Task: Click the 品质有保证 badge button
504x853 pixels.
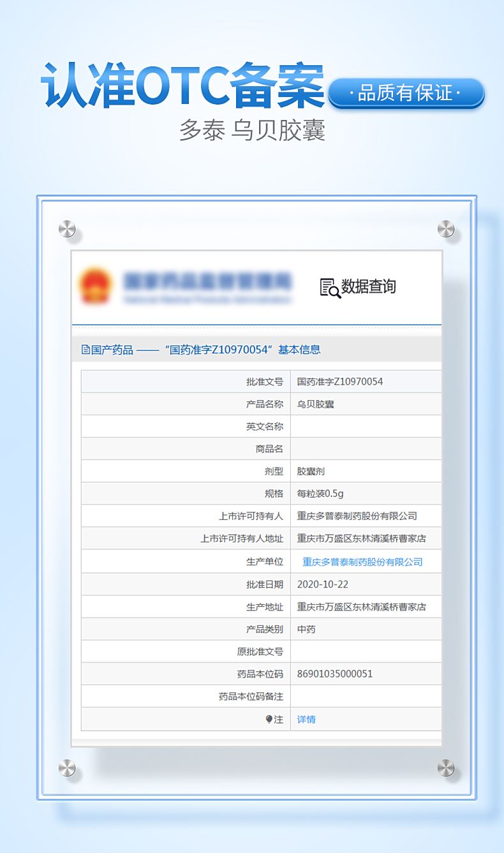Action: [406, 93]
